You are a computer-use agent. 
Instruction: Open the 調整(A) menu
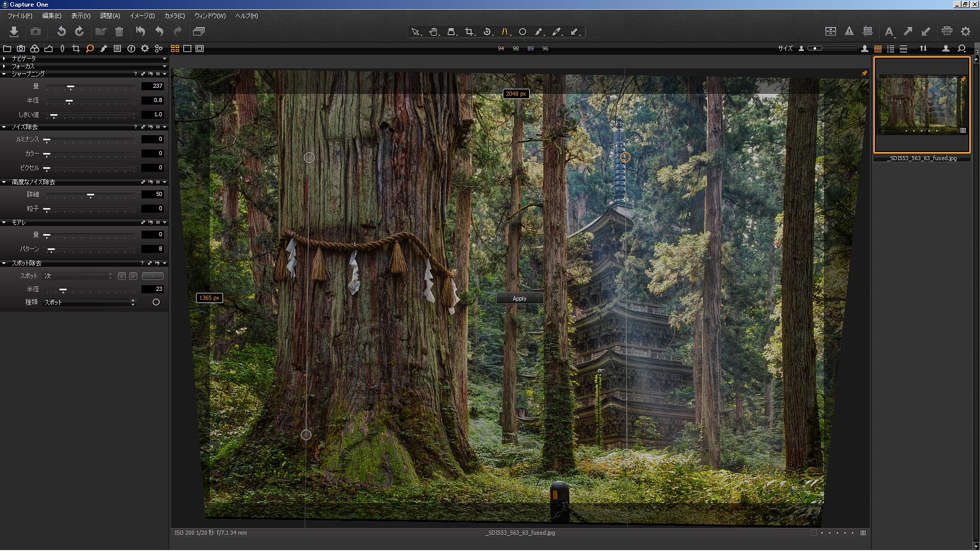coord(110,16)
